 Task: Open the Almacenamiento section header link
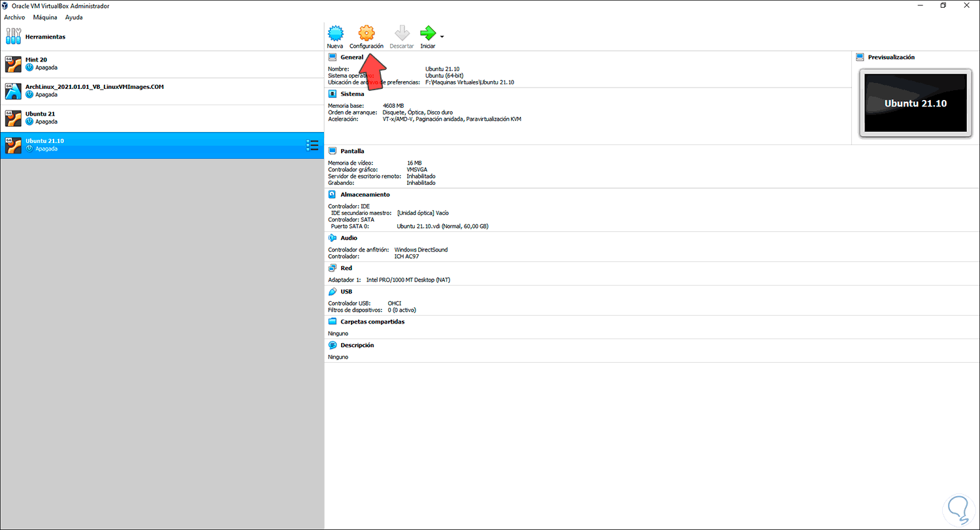click(x=365, y=195)
